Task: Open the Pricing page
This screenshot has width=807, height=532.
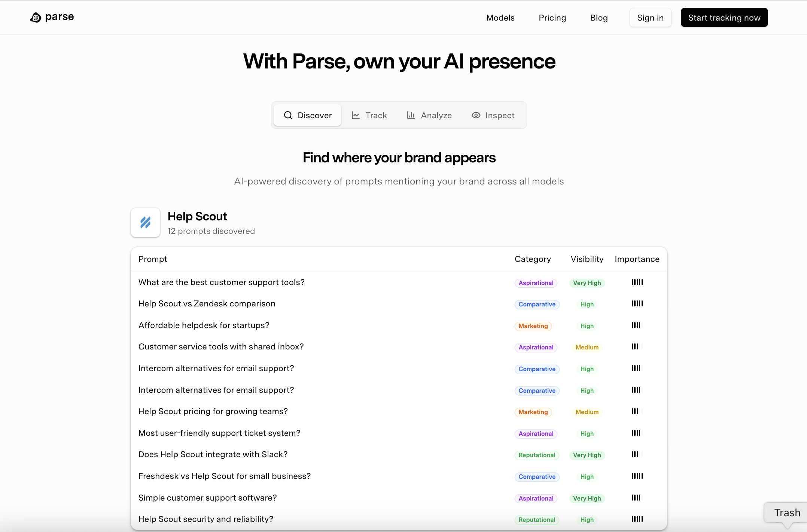Action: tap(552, 17)
